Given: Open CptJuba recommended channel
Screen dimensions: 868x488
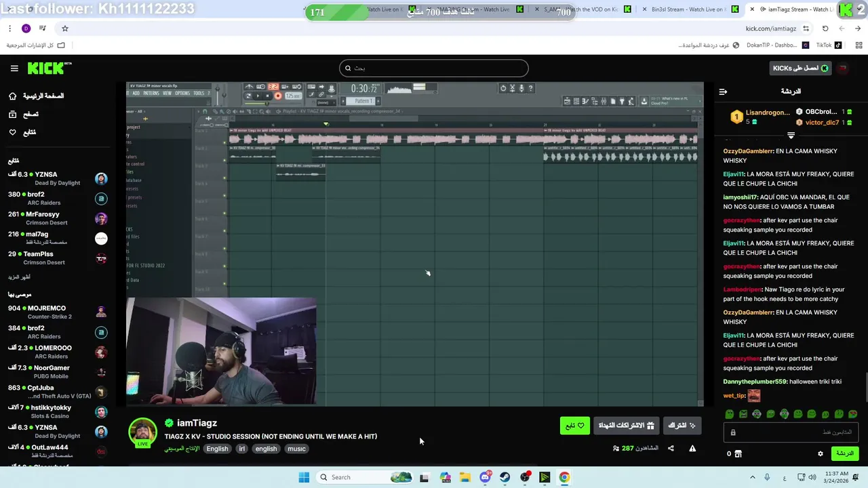Looking at the screenshot, I should [x=58, y=392].
